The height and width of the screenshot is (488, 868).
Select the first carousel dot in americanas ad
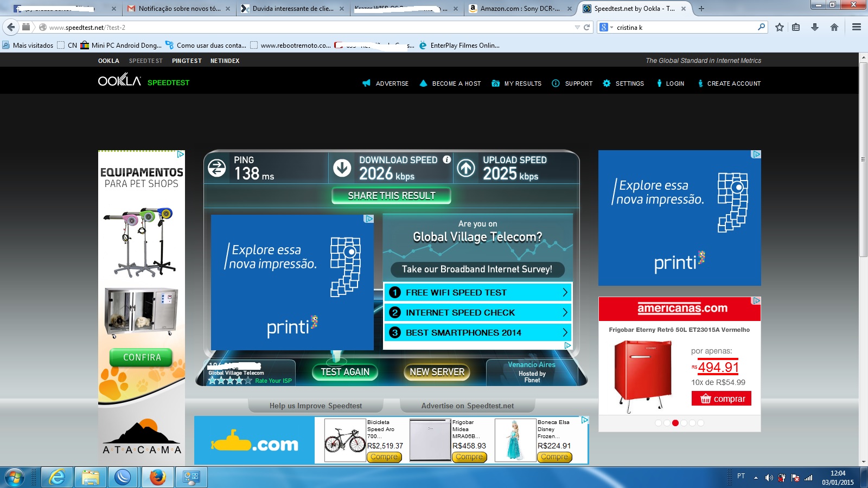coord(658,423)
